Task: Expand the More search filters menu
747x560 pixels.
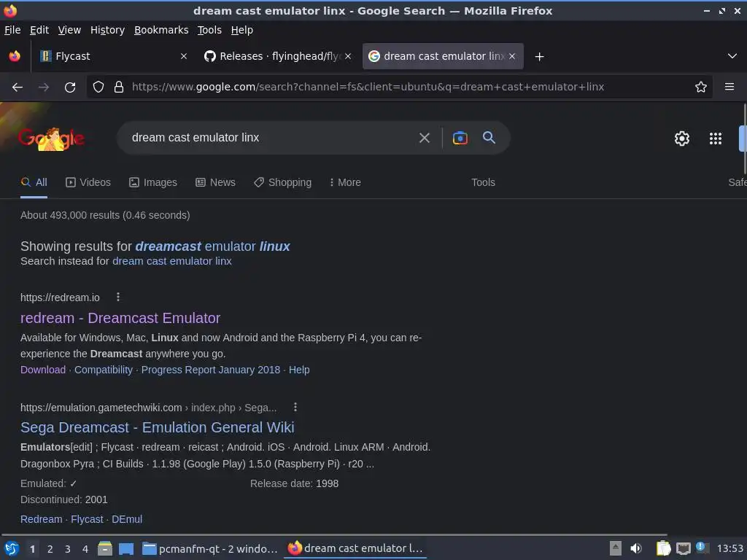Action: point(345,182)
